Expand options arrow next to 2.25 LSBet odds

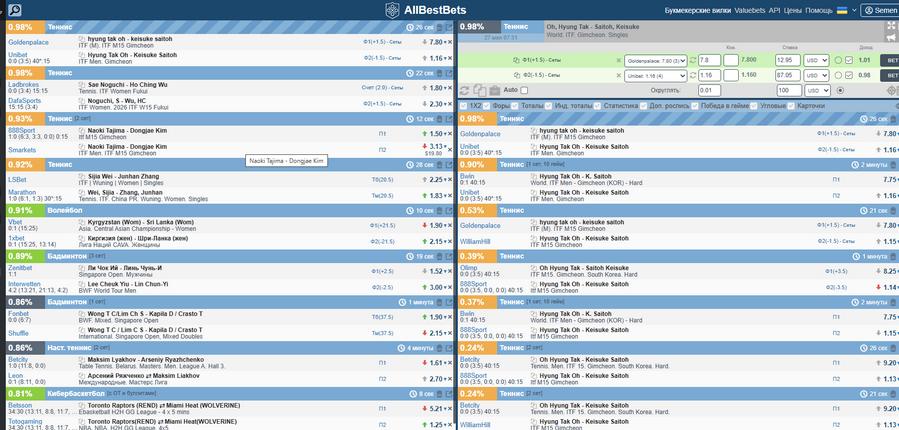(x=444, y=179)
